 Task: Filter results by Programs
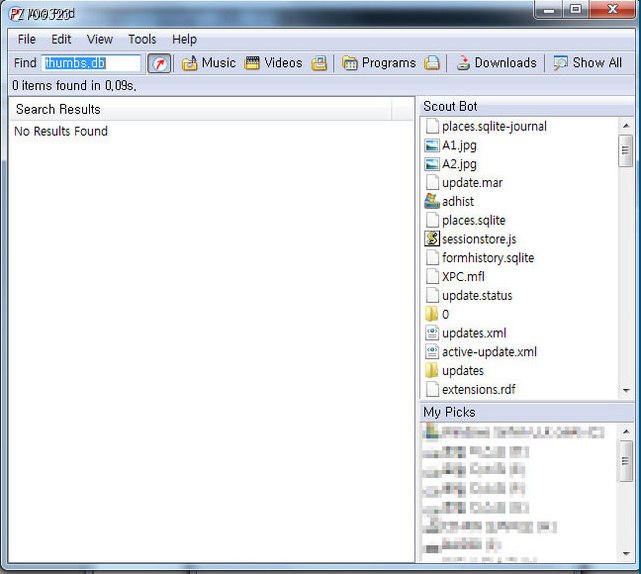379,63
